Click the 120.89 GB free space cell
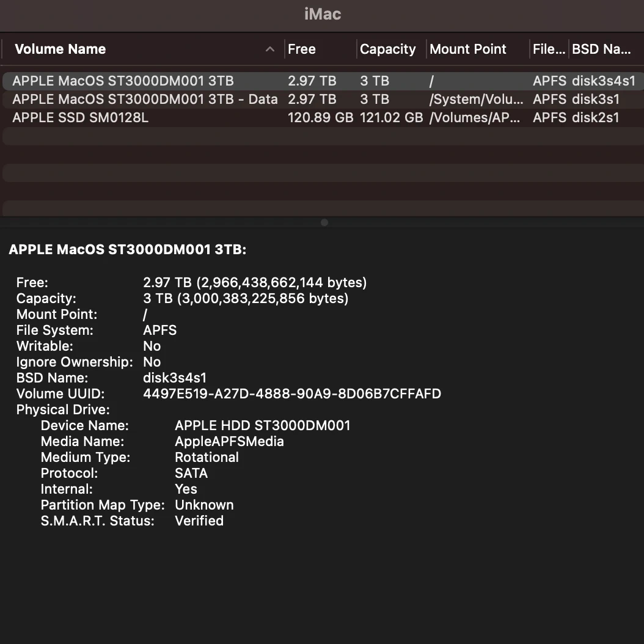Viewport: 644px width, 644px height. coord(320,117)
